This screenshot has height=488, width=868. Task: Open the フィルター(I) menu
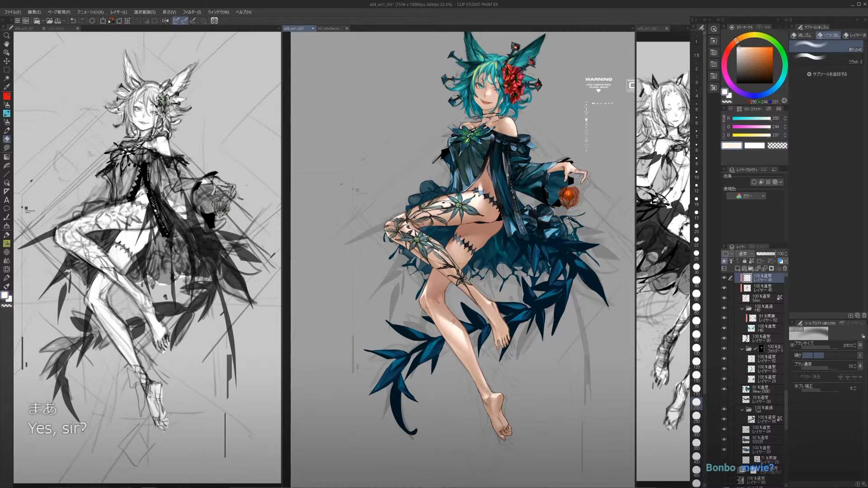click(192, 12)
